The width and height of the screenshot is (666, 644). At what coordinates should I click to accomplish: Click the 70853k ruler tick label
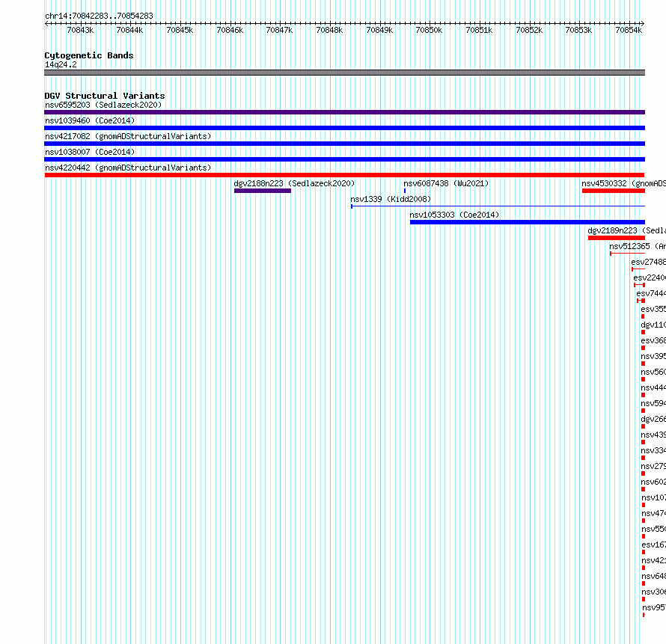coord(578,30)
